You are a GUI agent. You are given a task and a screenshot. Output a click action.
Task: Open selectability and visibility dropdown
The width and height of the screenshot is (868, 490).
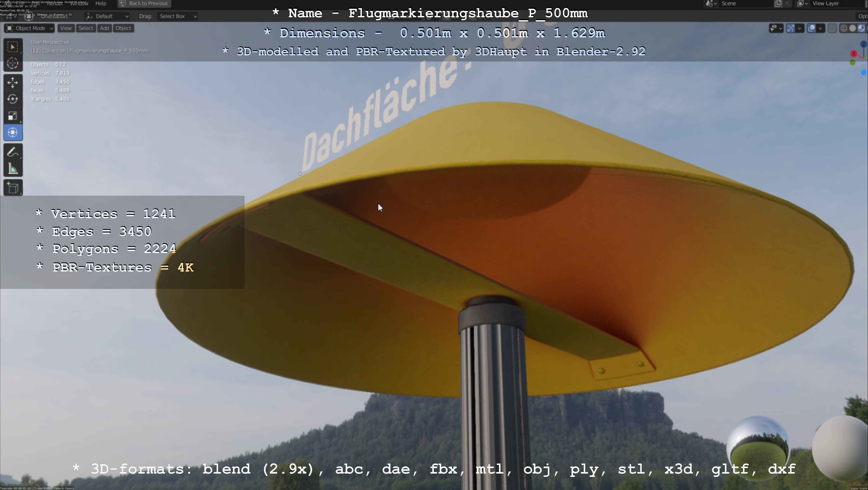776,28
